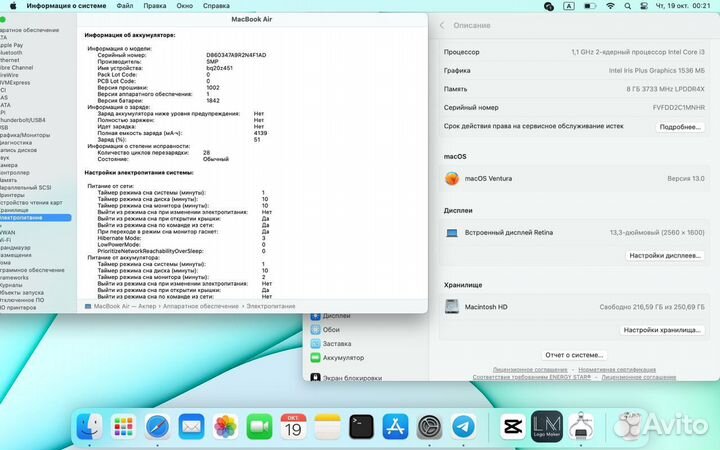
Task: Select Wi-Fi in the sidebar
Action: pyautogui.click(x=6, y=240)
